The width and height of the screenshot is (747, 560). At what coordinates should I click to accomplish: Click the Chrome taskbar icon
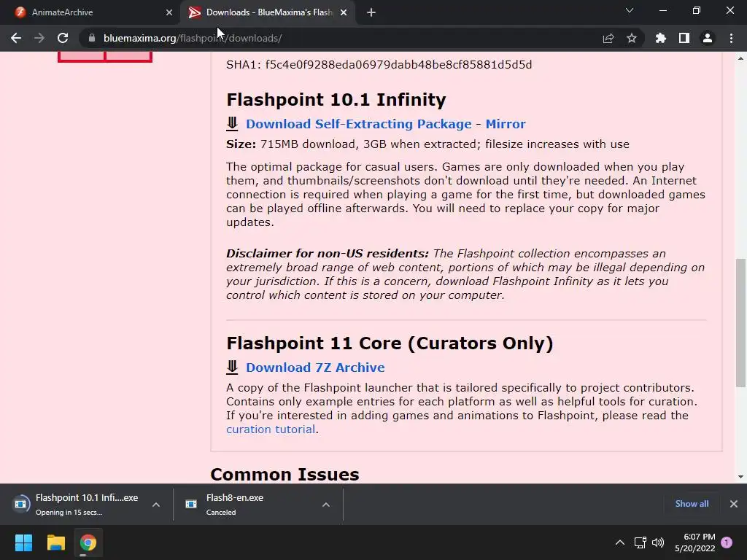point(88,542)
